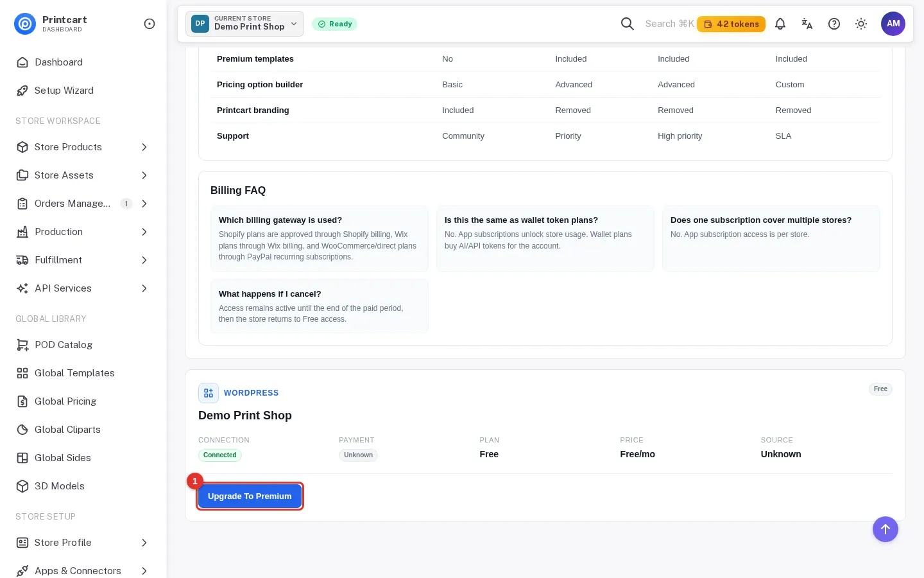
Task: Click the Search input field
Action: [669, 24]
